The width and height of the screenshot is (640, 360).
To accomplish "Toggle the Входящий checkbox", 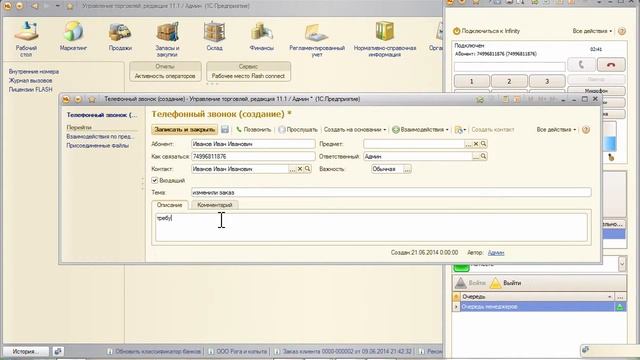I will pos(155,180).
